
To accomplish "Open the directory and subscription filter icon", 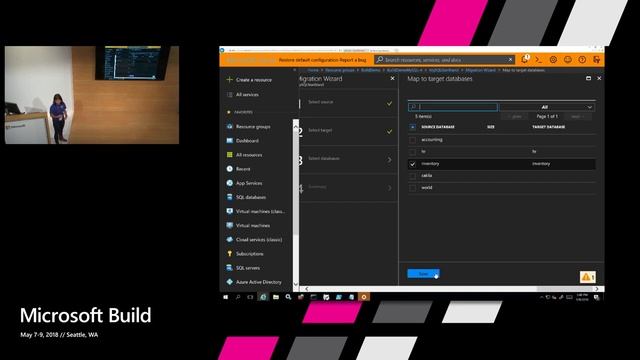I will tap(596, 60).
